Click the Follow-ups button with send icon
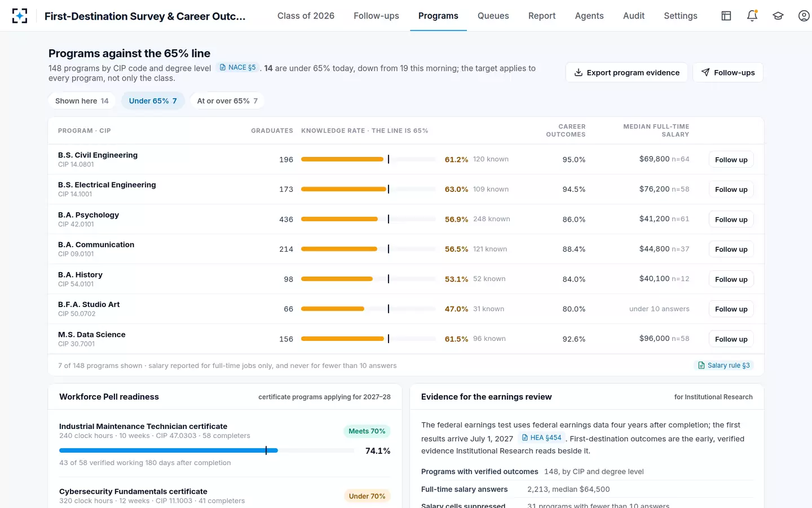This screenshot has width=812, height=508. click(728, 72)
